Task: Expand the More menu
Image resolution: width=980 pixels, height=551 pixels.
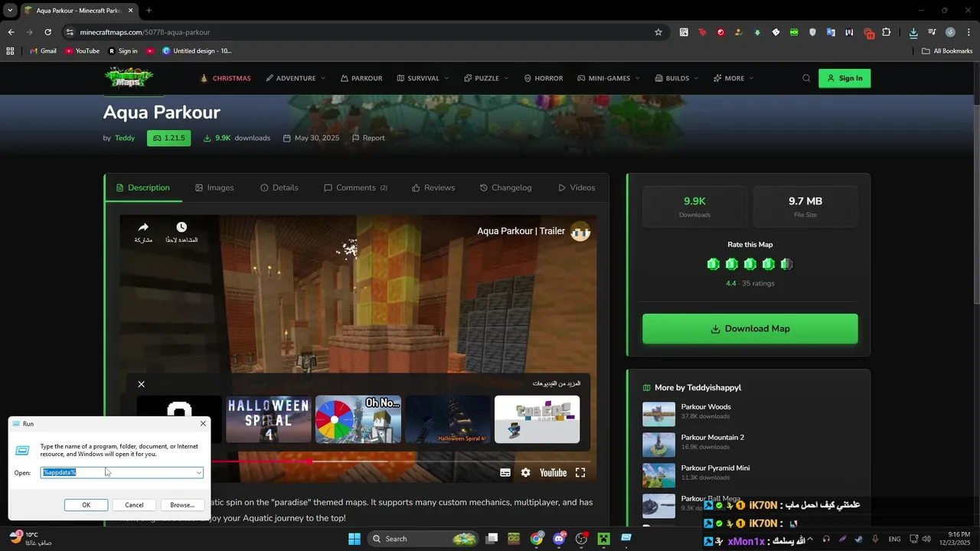Action: coord(733,78)
